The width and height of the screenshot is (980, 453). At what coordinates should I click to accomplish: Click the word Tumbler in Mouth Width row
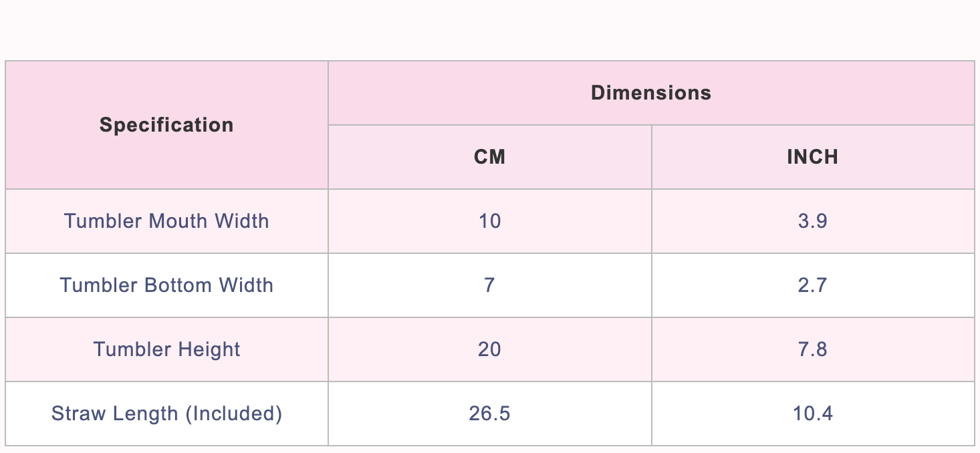click(102, 221)
